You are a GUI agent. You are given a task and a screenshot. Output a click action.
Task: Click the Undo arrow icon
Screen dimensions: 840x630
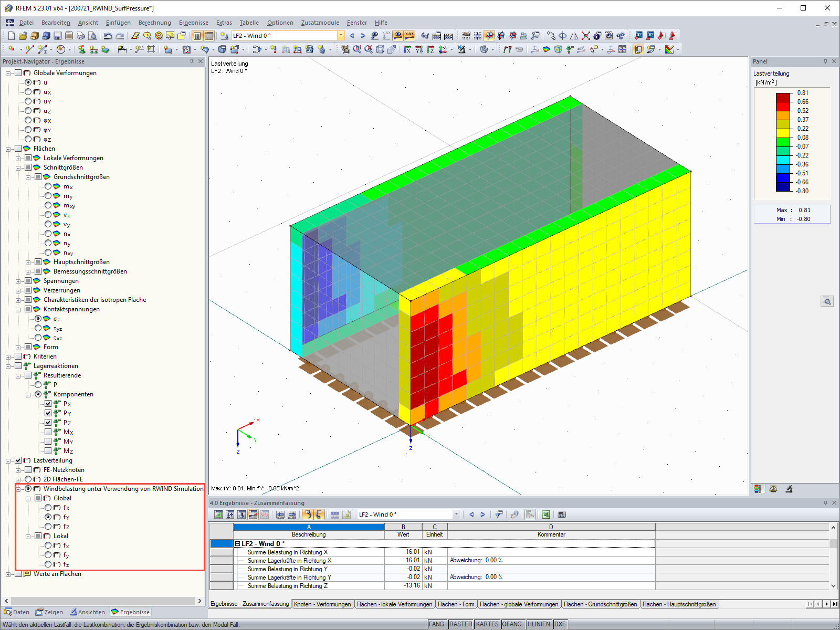click(x=108, y=36)
